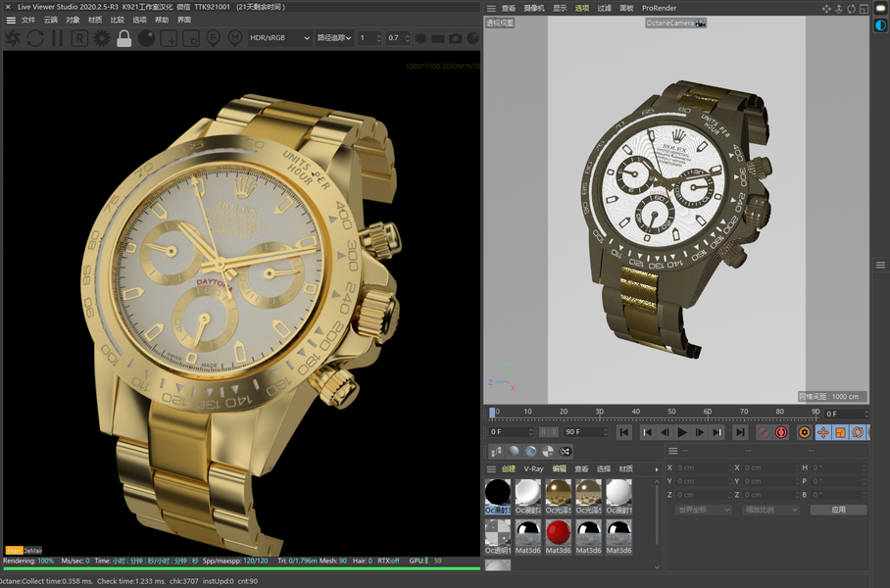The width and height of the screenshot is (890, 588).
Task: Click viewport orbit rotate icon
Action: click(851, 9)
